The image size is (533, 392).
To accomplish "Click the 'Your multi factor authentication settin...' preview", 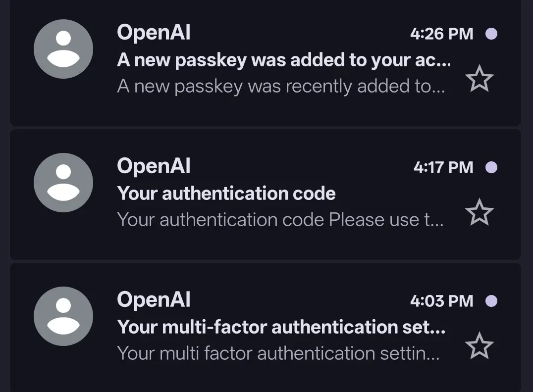I will pos(278,353).
